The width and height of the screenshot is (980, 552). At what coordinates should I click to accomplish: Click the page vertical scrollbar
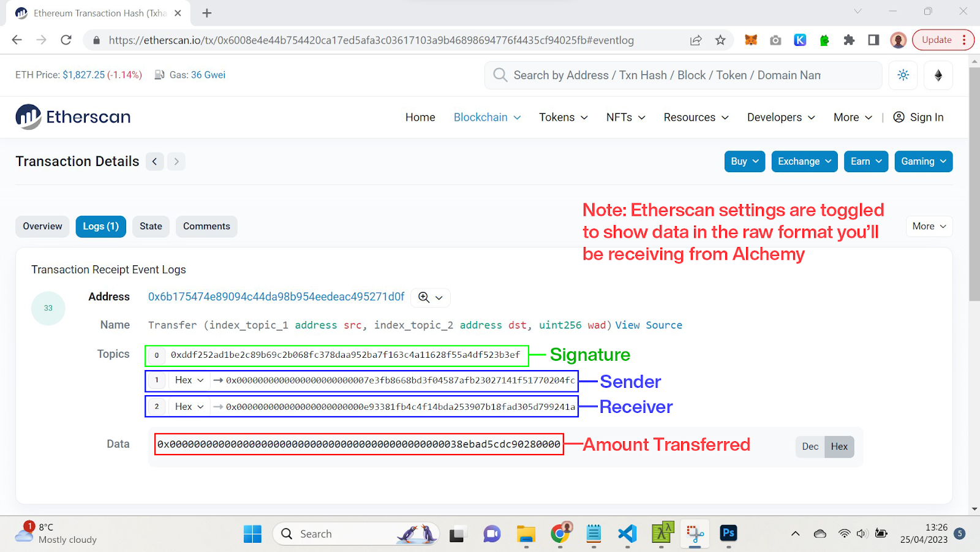pyautogui.click(x=974, y=184)
